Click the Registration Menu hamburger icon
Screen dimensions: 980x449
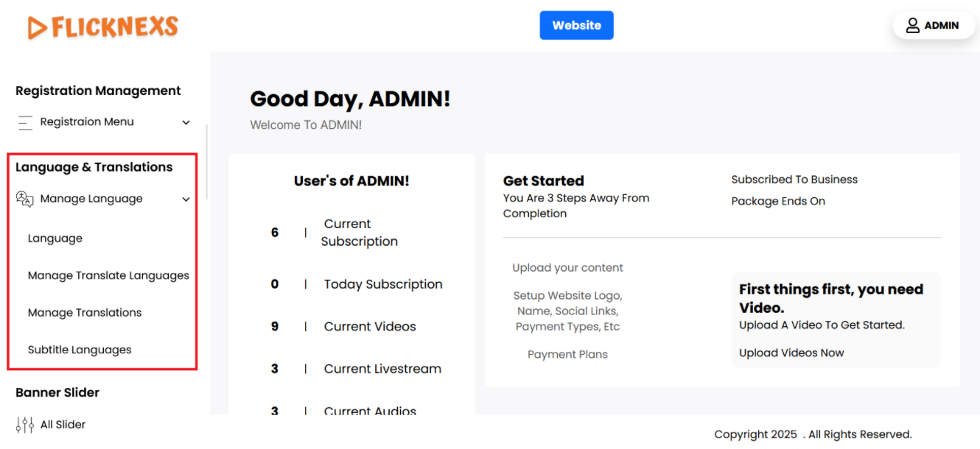(x=26, y=123)
